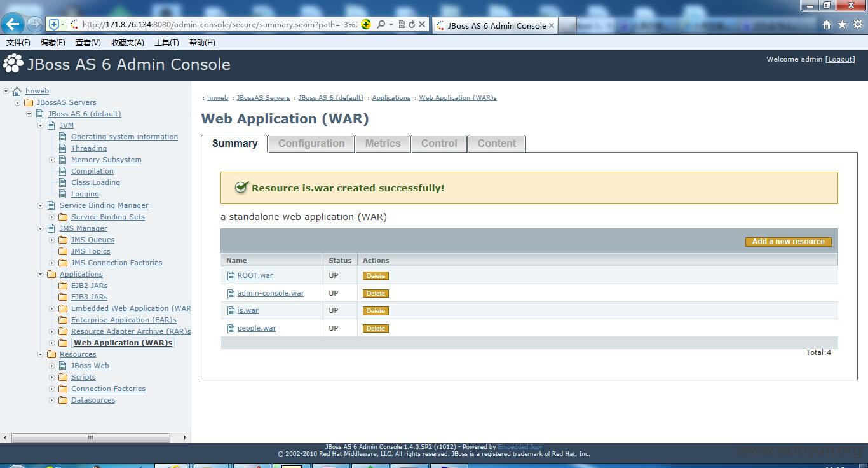Click the green plus icon in address bar

coord(366,24)
